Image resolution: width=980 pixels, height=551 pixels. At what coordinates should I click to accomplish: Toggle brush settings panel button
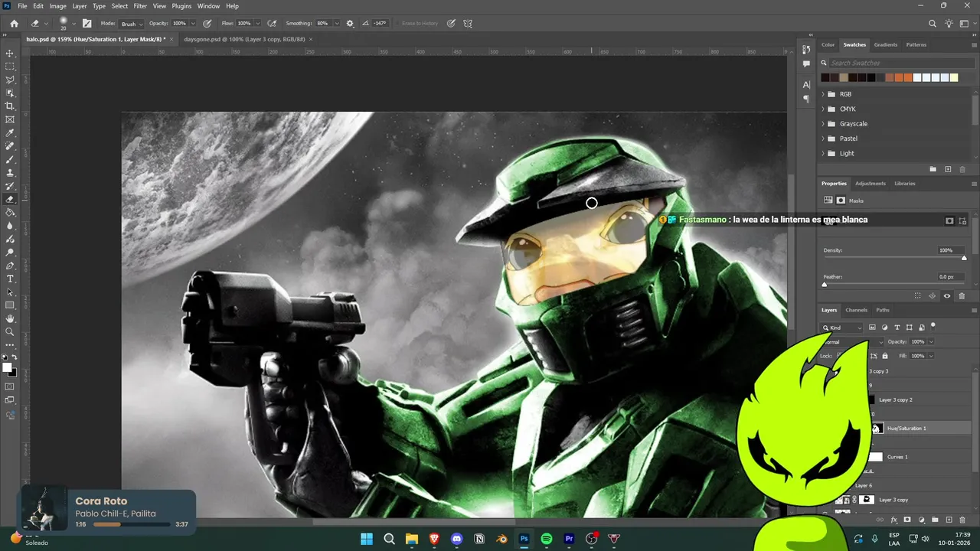point(87,23)
